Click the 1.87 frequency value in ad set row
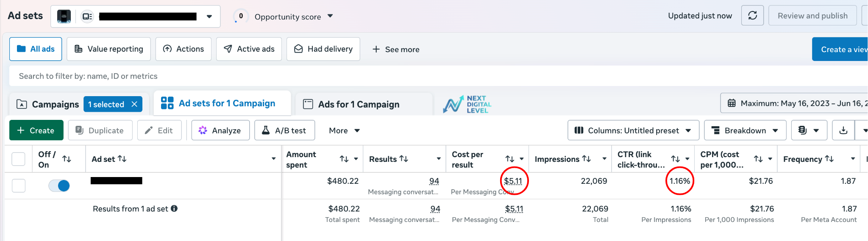The width and height of the screenshot is (868, 241). point(849,181)
